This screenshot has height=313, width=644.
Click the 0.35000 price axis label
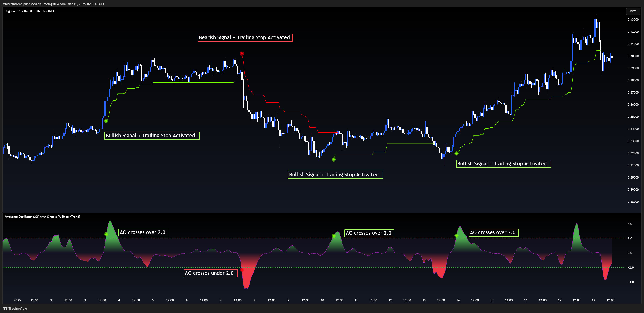click(633, 117)
